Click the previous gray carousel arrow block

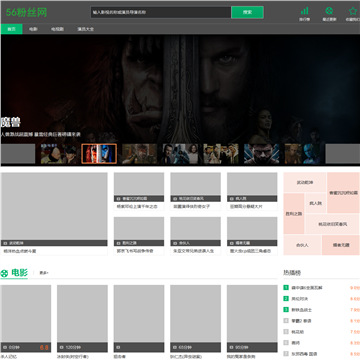pyautogui.click(x=18, y=154)
